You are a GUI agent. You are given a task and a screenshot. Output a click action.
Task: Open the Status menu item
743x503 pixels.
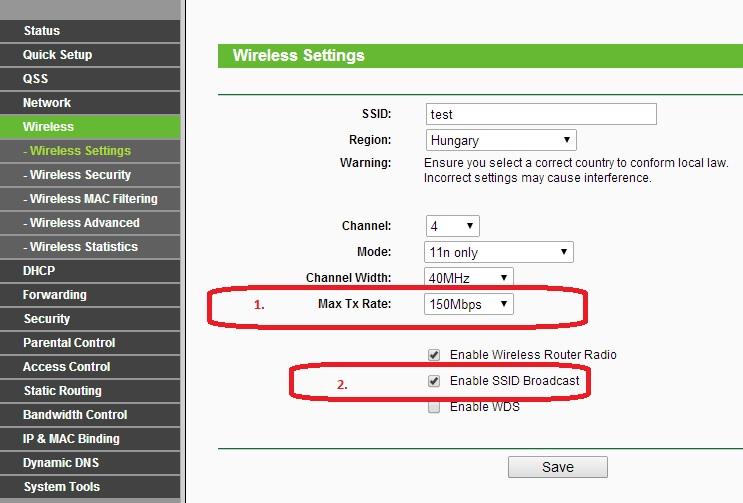coord(90,31)
